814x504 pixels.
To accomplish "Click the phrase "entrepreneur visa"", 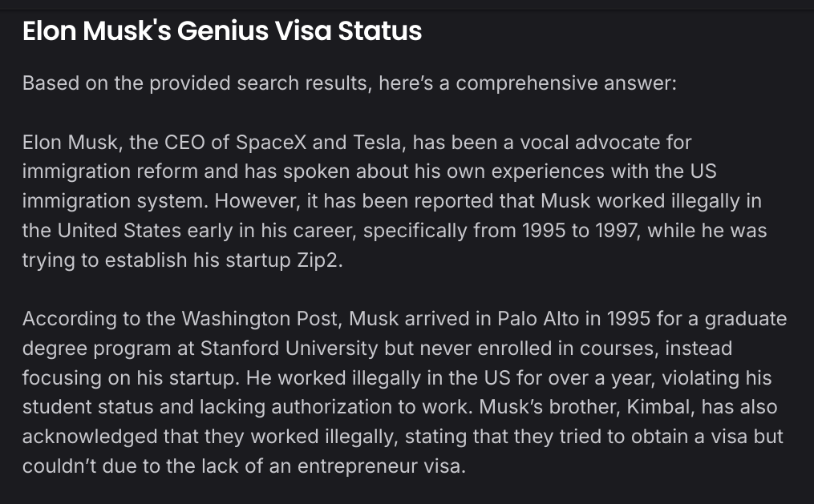I will [382, 466].
